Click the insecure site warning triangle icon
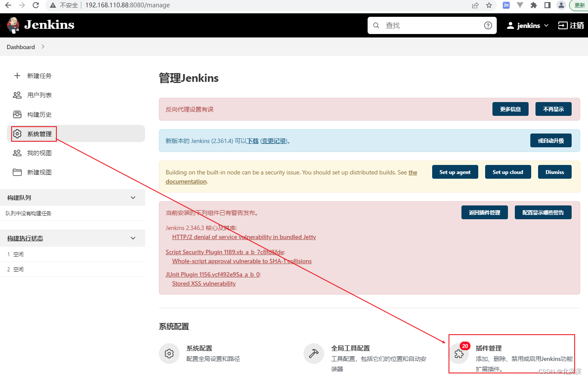This screenshot has width=588, height=379. coord(53,5)
